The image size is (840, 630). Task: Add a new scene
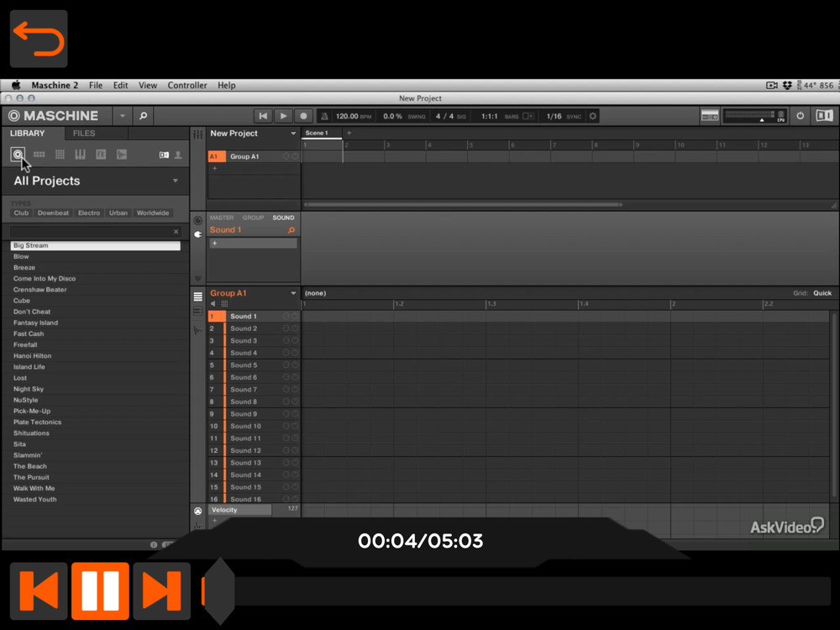click(x=349, y=133)
